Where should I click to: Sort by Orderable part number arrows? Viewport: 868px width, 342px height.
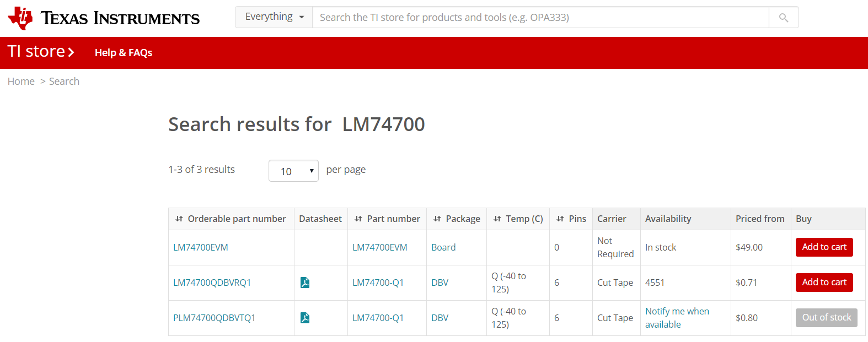(x=179, y=219)
